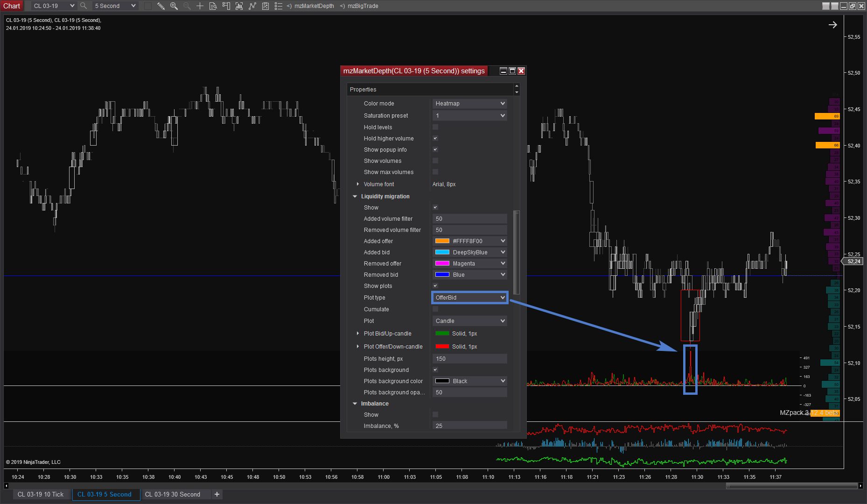
Task: Open the Added offer color dropdown
Action: (x=469, y=241)
